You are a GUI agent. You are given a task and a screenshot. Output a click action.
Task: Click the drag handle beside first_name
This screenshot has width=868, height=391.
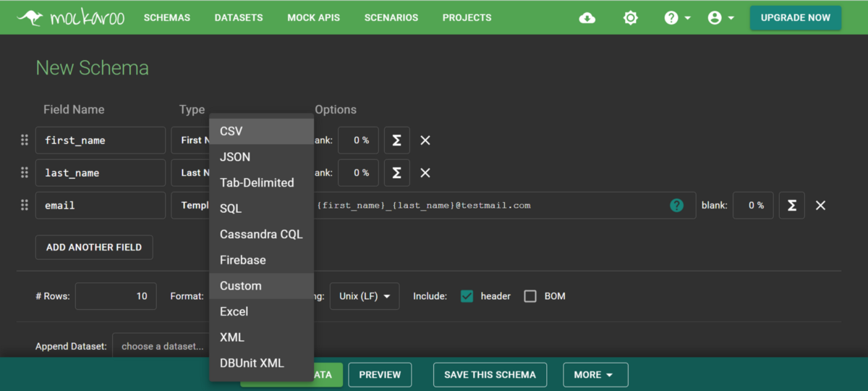[25, 140]
